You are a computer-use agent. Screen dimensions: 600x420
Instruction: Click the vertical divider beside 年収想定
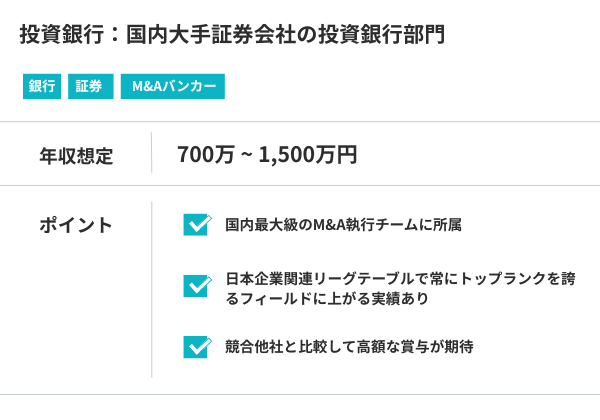point(151,154)
